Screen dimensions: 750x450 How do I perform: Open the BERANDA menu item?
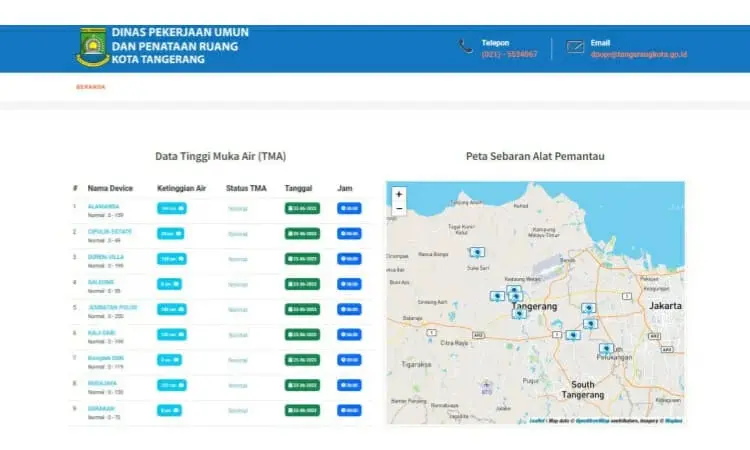pyautogui.click(x=90, y=87)
